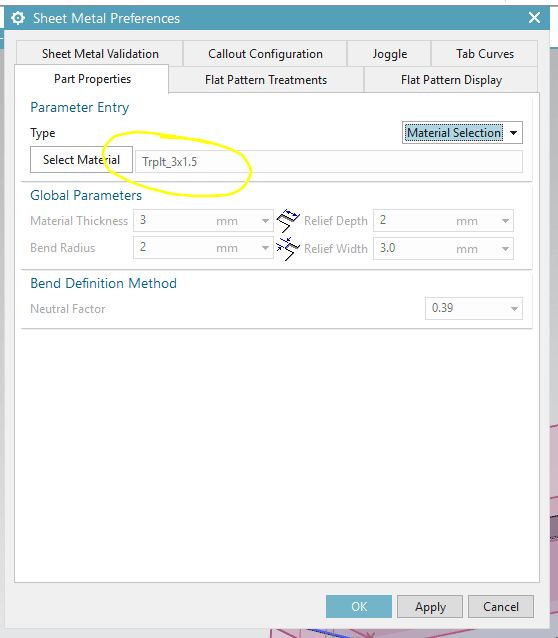
Task: Switch to the Callout Configuration tab
Action: (265, 54)
